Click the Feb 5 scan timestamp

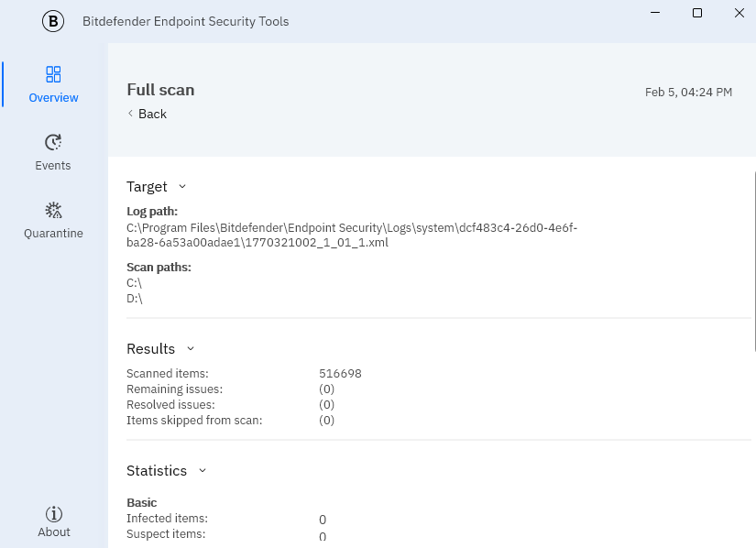[688, 93]
